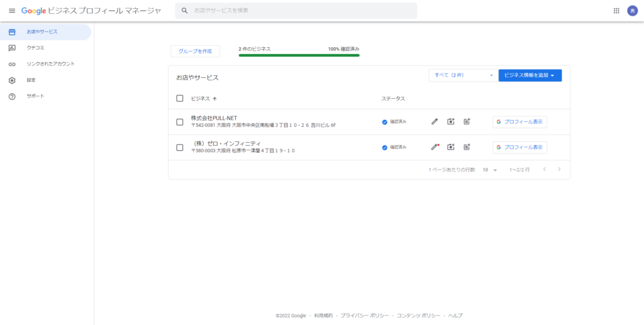Image resolution: width=644 pixels, height=325 pixels.
Task: Click the create post icon for 株式会社PULL-NET
Action: [467, 122]
